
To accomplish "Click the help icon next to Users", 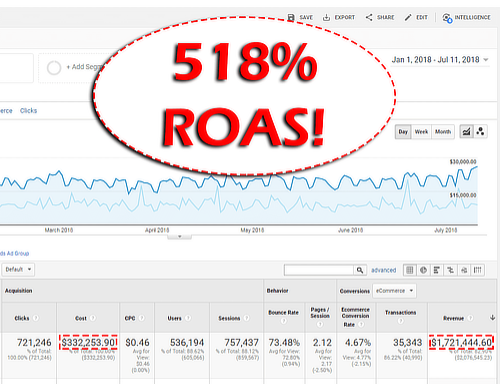I will (188, 318).
